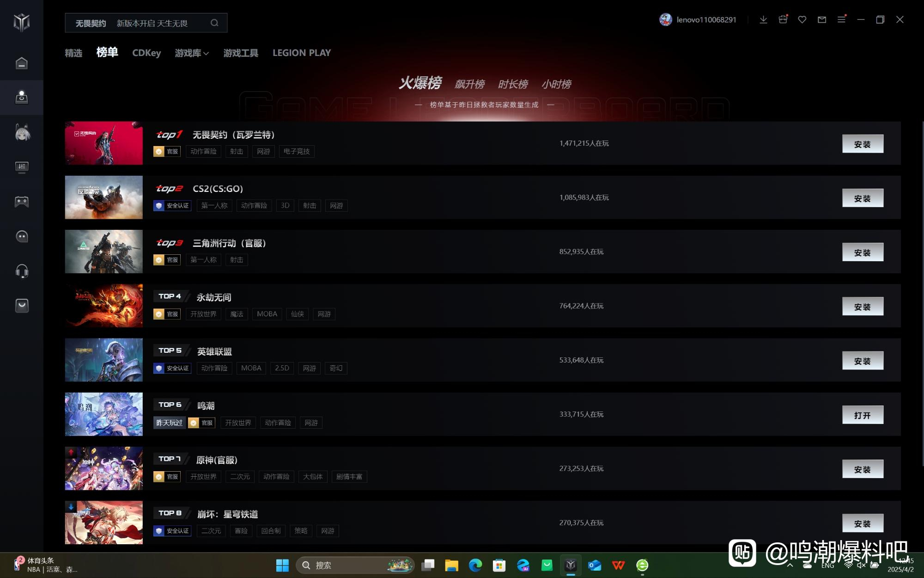Click the user avatar next to lenovo110068291
Viewport: 924px width, 578px height.
[x=666, y=19]
